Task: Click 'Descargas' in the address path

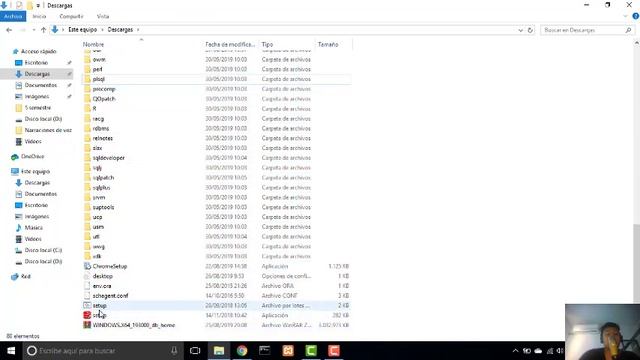Action: pos(120,30)
